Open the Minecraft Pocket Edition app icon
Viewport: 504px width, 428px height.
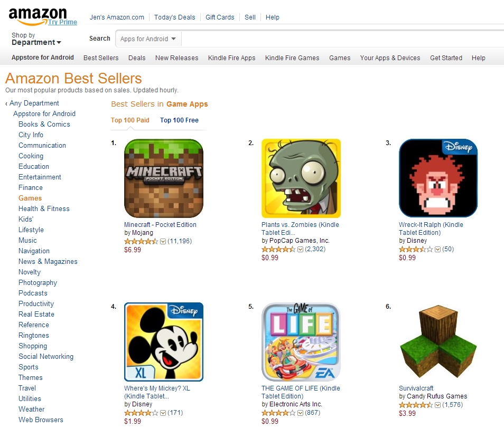point(164,178)
